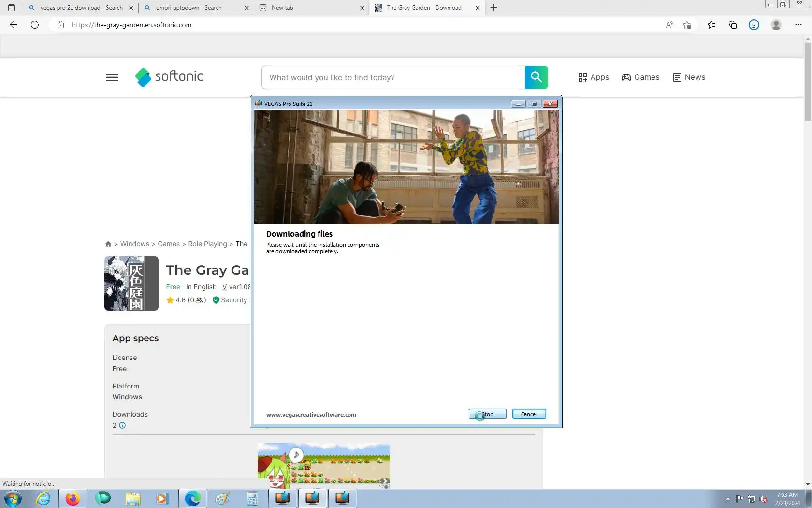Viewport: 812px width, 508px height.
Task: Open Paint palette taskbar icon
Action: point(222,498)
